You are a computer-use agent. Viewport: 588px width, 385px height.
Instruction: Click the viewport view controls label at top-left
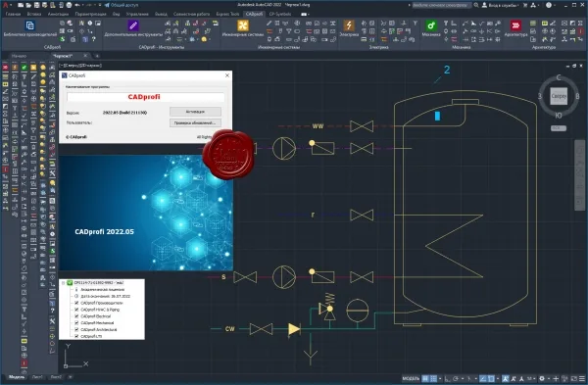(81, 66)
